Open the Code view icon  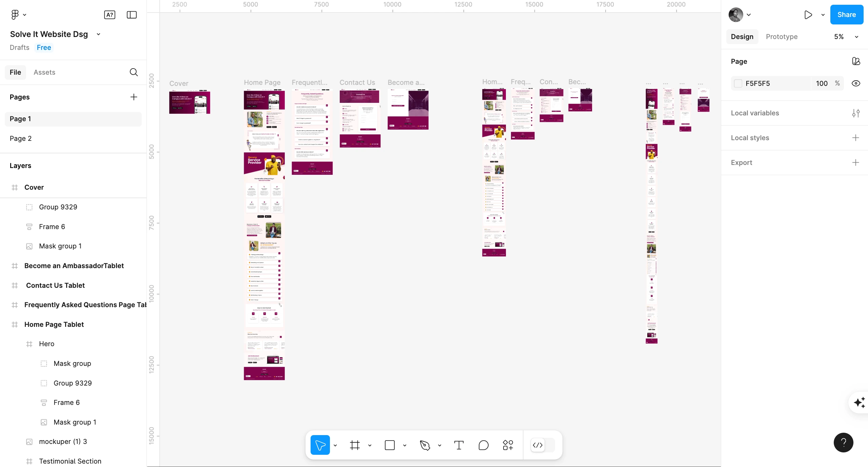click(538, 445)
